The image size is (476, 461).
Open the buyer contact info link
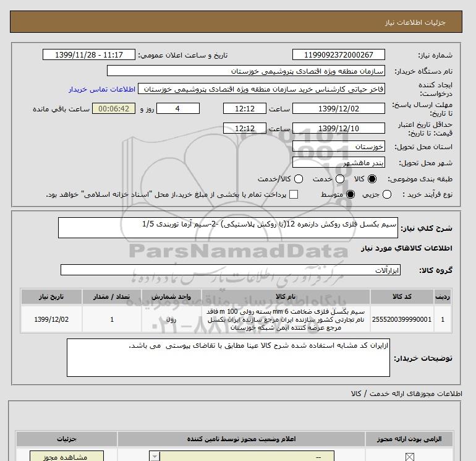click(102, 89)
